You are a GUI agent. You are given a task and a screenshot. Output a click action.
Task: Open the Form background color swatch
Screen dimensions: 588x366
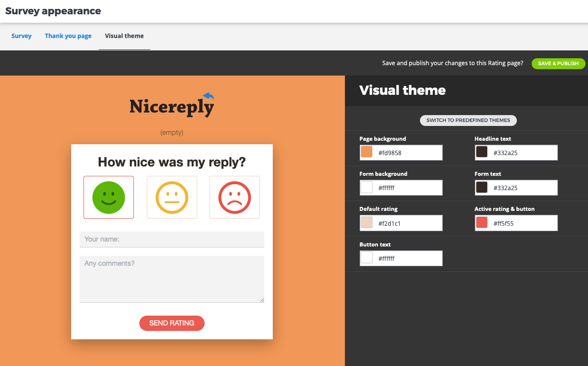367,187
